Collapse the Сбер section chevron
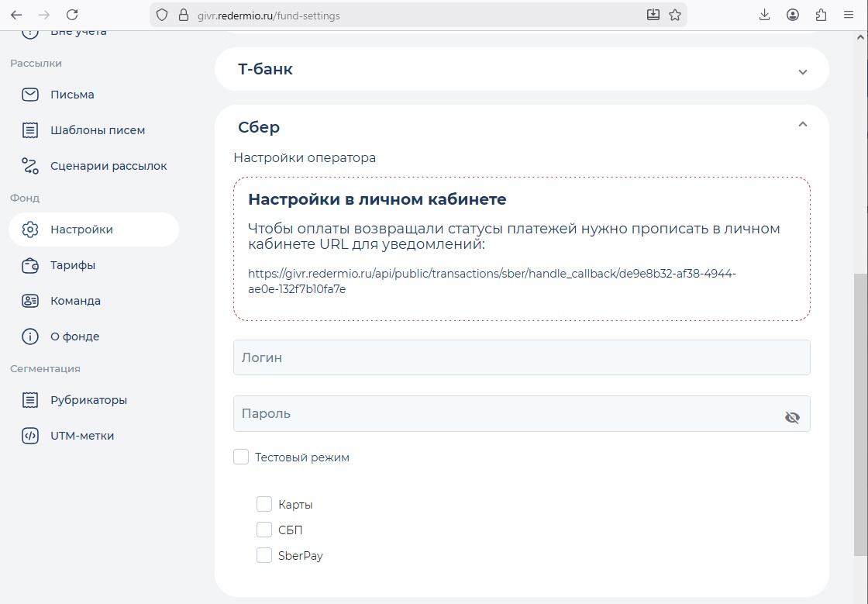868x604 pixels. point(803,124)
